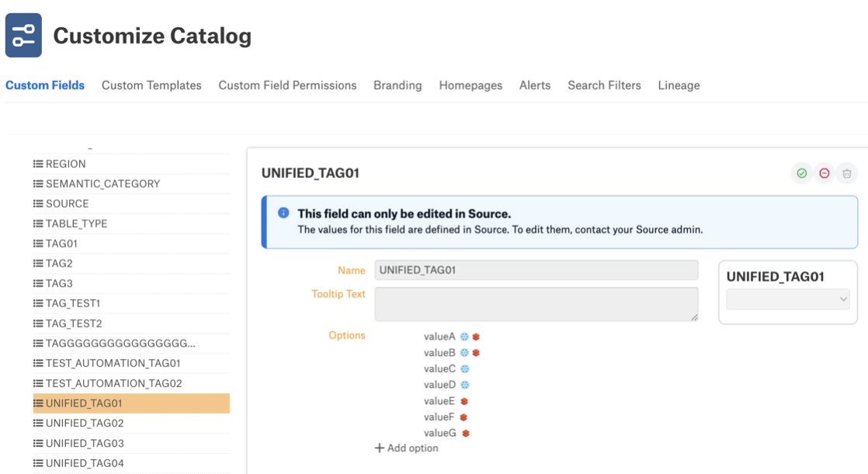Screen dimensions: 868x474
Task: Click the valueF option text
Action: pos(439,417)
